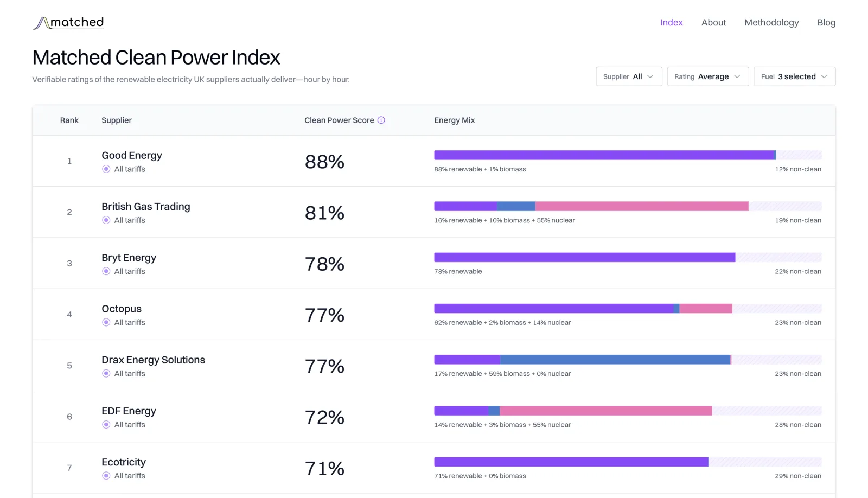Select the All tariffs radio for EDF Energy
This screenshot has height=498, width=868.
click(x=106, y=425)
